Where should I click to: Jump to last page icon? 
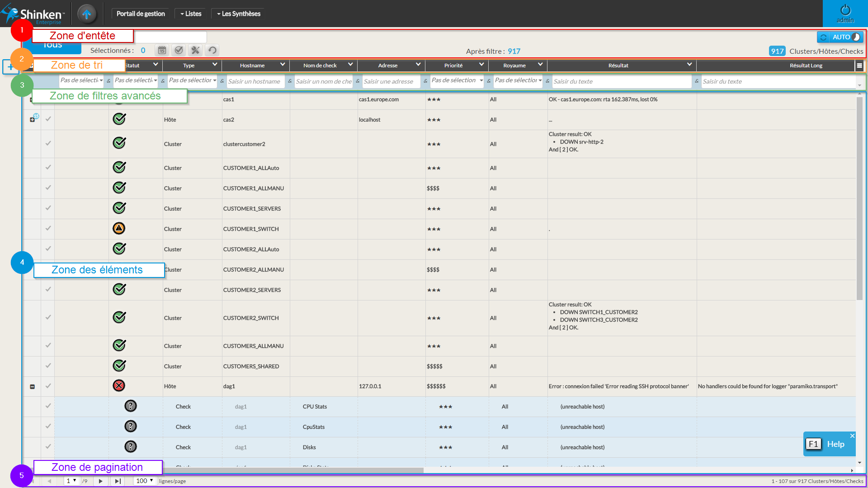click(118, 481)
